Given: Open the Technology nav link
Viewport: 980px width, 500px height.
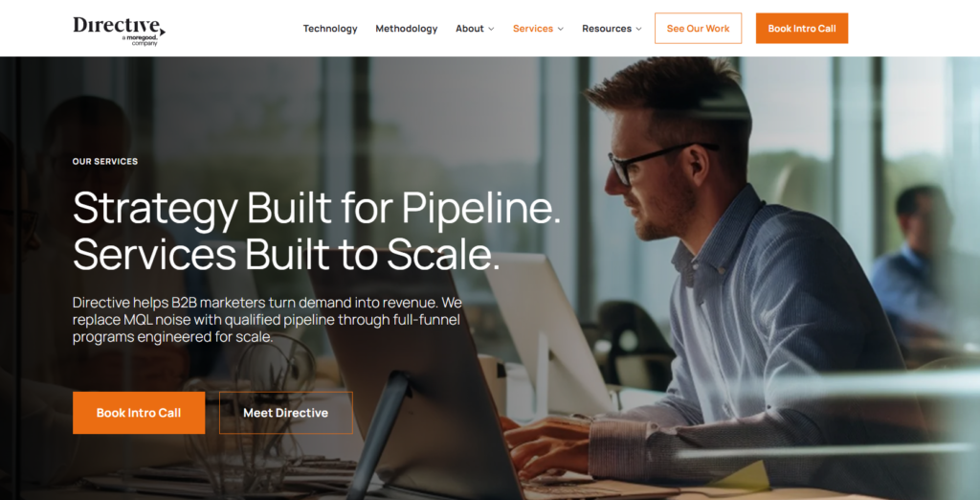Looking at the screenshot, I should [330, 29].
